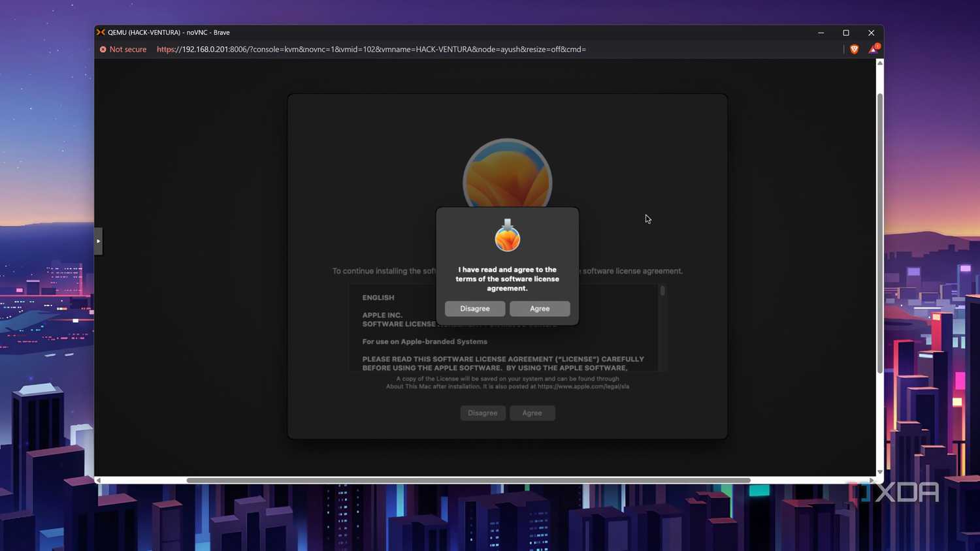Click the ENGLISH heading in the license text
The image size is (980, 551).
pyautogui.click(x=378, y=298)
